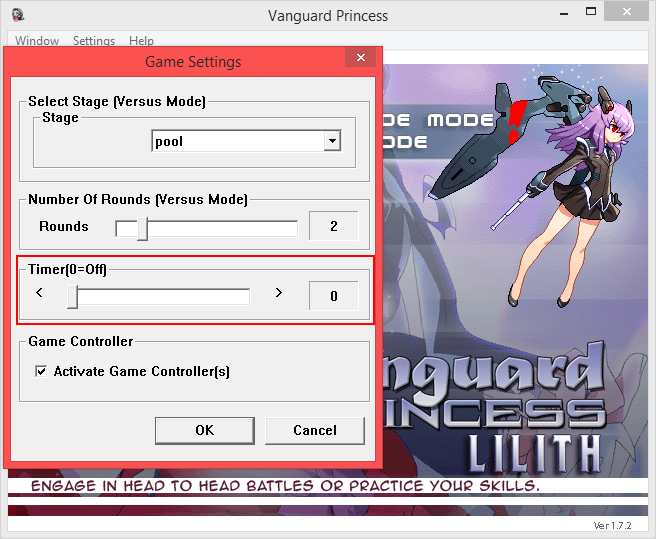Click the Cancel button
Viewport: 656px width, 539px height.
pyautogui.click(x=315, y=430)
